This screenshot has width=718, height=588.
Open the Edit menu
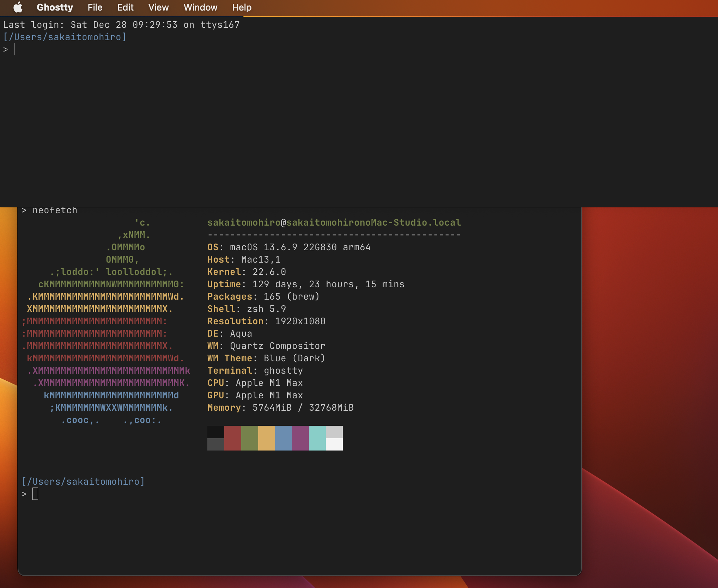(125, 7)
